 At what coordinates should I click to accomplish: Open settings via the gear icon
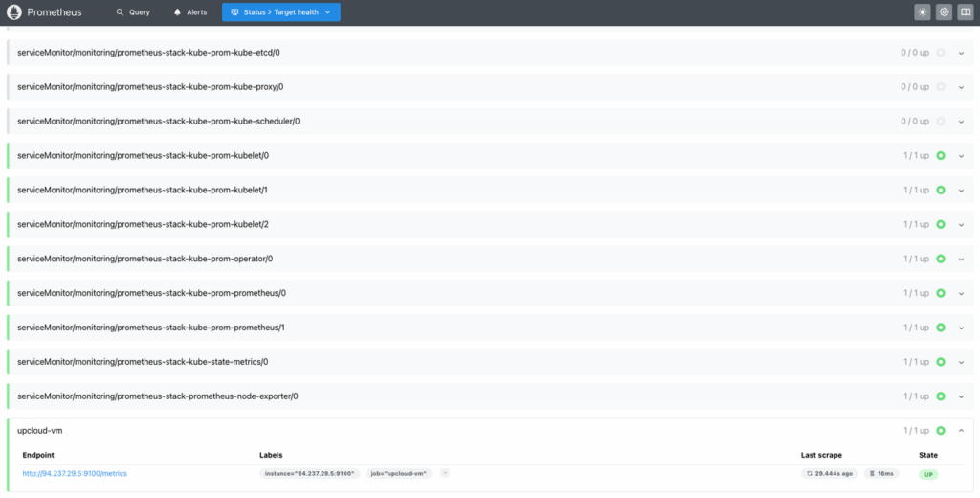[944, 11]
